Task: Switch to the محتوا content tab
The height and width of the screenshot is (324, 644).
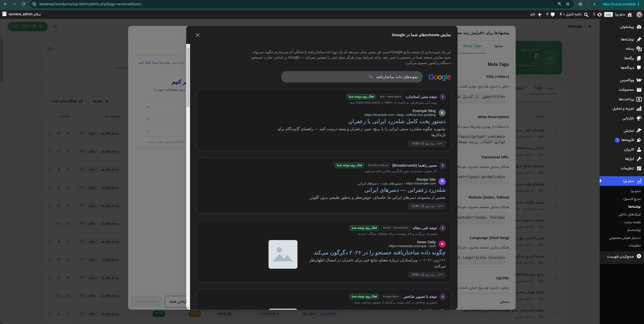Action: pos(499,46)
